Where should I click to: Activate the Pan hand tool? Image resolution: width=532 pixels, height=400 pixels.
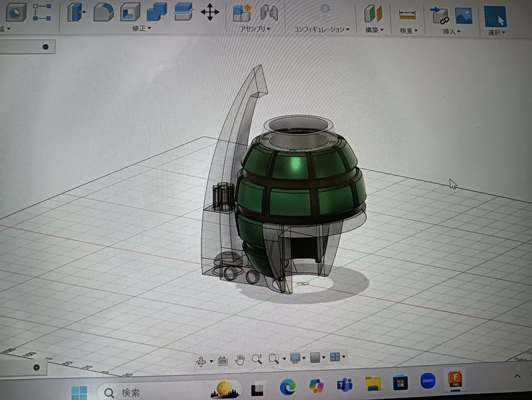click(240, 360)
